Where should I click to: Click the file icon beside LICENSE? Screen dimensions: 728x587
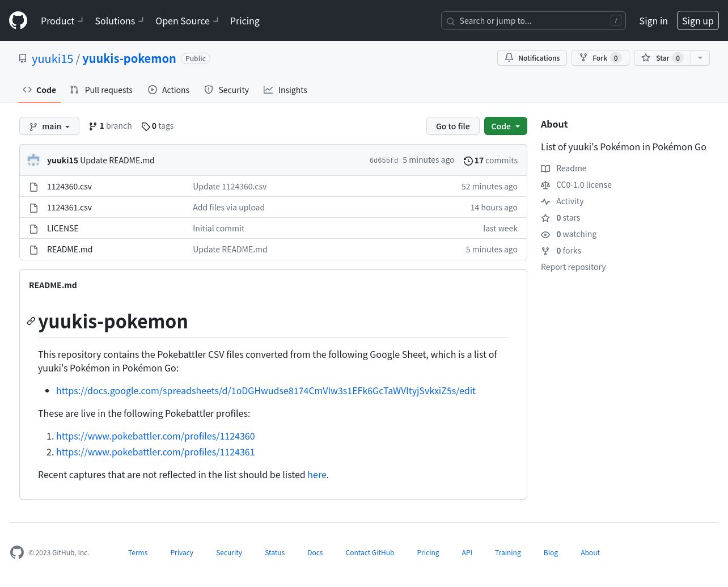pos(33,229)
